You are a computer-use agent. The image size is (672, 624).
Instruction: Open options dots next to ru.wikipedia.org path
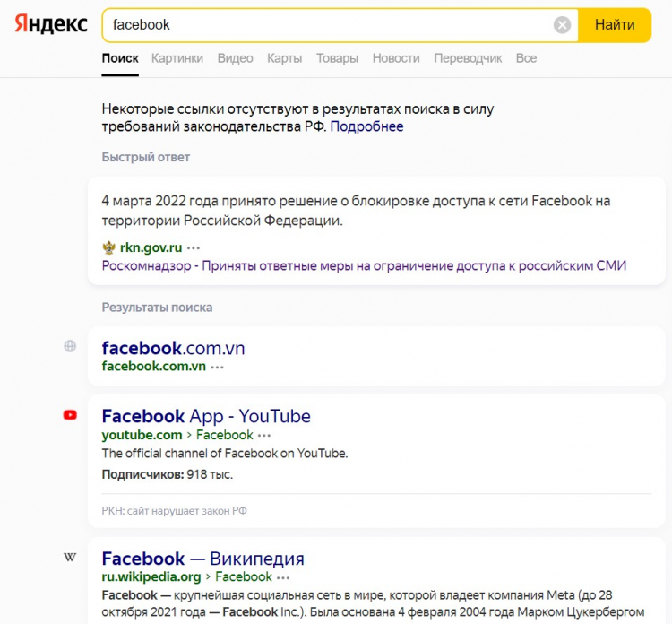coord(283,577)
